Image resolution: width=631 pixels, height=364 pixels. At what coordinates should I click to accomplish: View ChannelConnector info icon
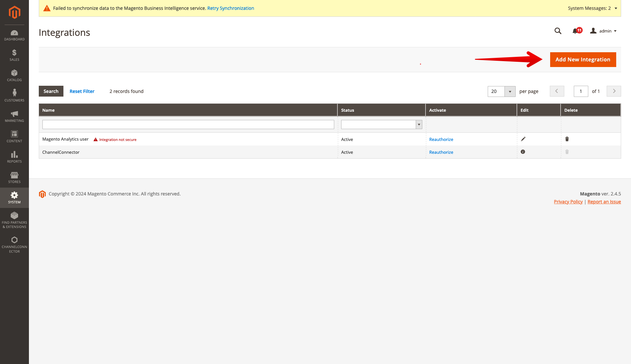523,152
